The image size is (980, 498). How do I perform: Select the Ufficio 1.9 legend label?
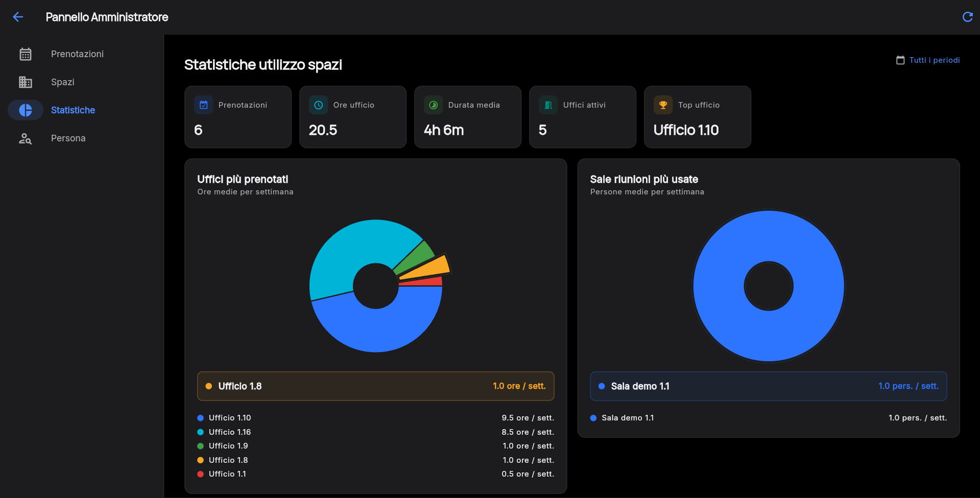click(x=228, y=446)
